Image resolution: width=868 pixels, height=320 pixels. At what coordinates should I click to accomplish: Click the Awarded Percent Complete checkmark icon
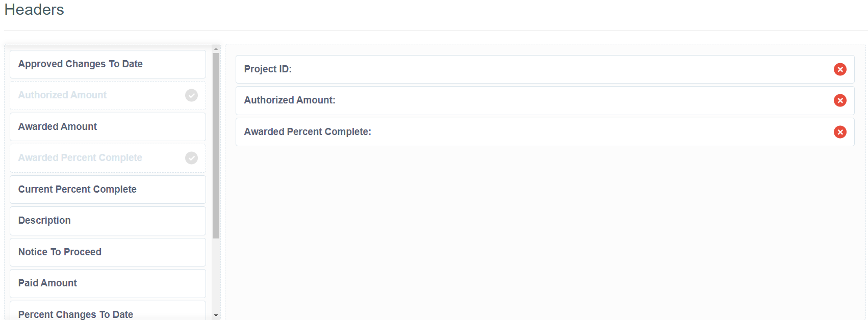coord(191,158)
